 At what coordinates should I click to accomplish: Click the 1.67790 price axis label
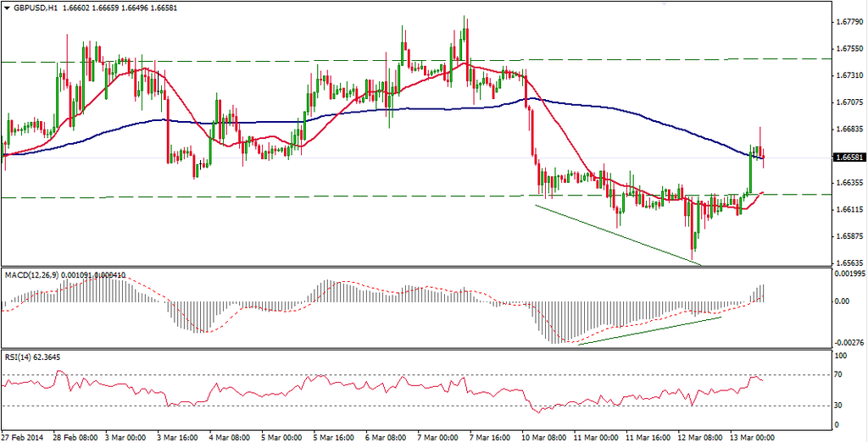pos(851,22)
